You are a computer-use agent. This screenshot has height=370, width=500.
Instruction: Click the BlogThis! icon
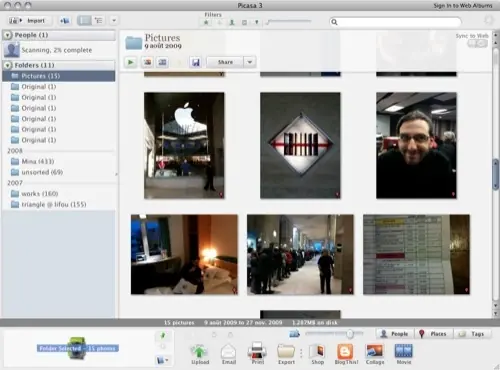pos(346,354)
